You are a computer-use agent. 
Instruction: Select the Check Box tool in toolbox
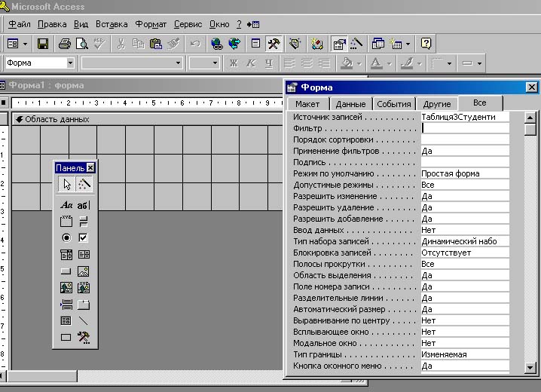click(84, 237)
